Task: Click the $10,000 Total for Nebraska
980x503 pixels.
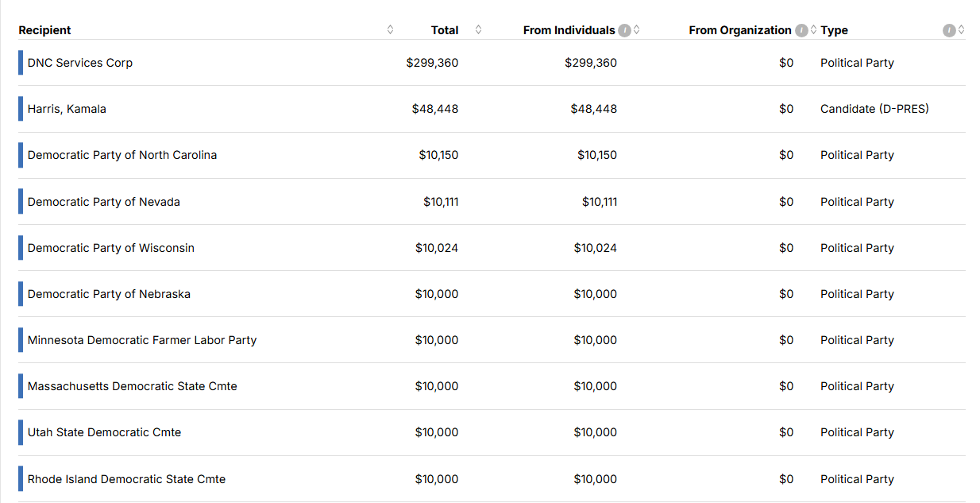Action: 437,294
